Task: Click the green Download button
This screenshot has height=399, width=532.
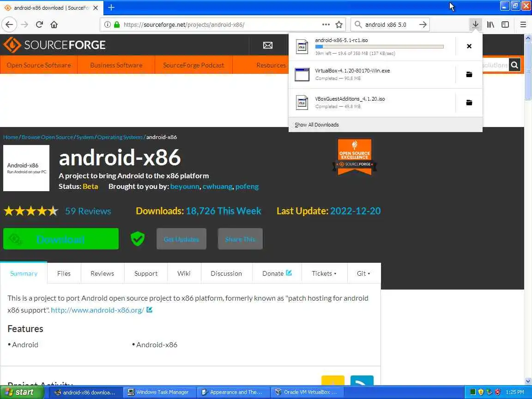Action: coord(61,239)
